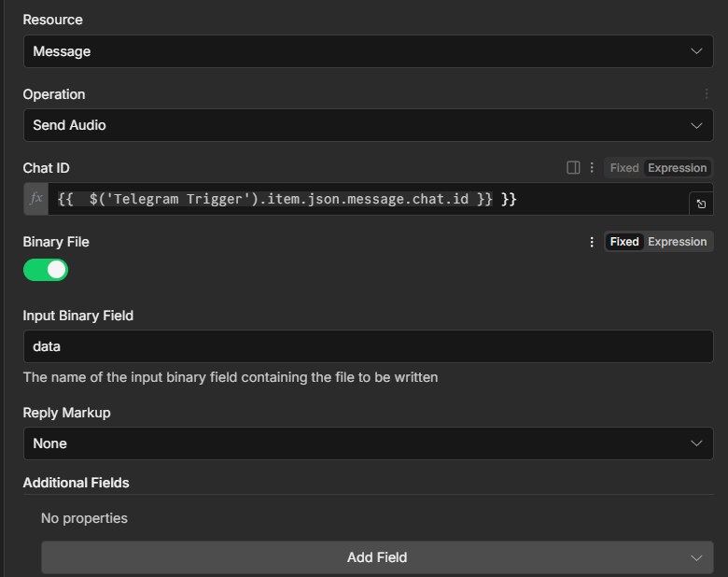Switch Binary File to Expression mode
The height and width of the screenshot is (577, 728).
(677, 242)
